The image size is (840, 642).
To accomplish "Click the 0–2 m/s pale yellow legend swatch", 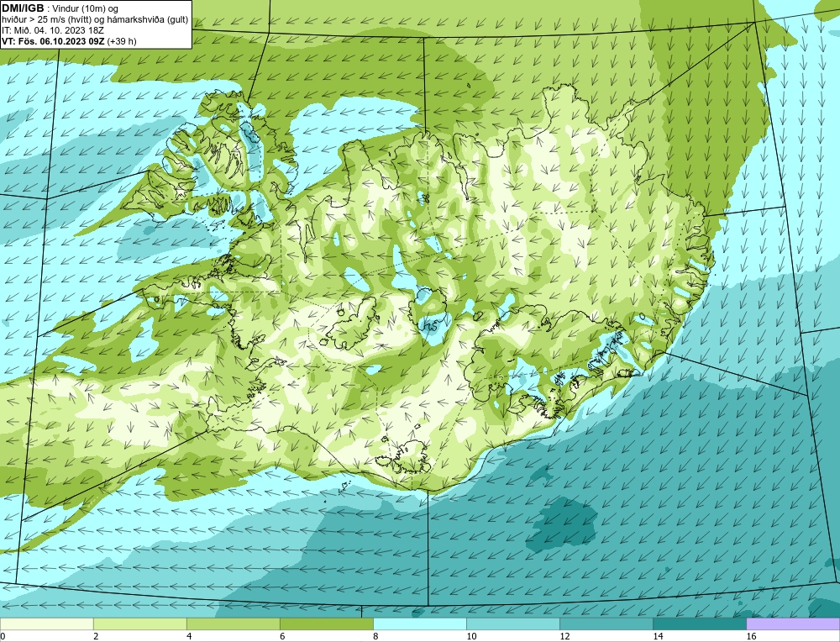I will pyautogui.click(x=46, y=624).
